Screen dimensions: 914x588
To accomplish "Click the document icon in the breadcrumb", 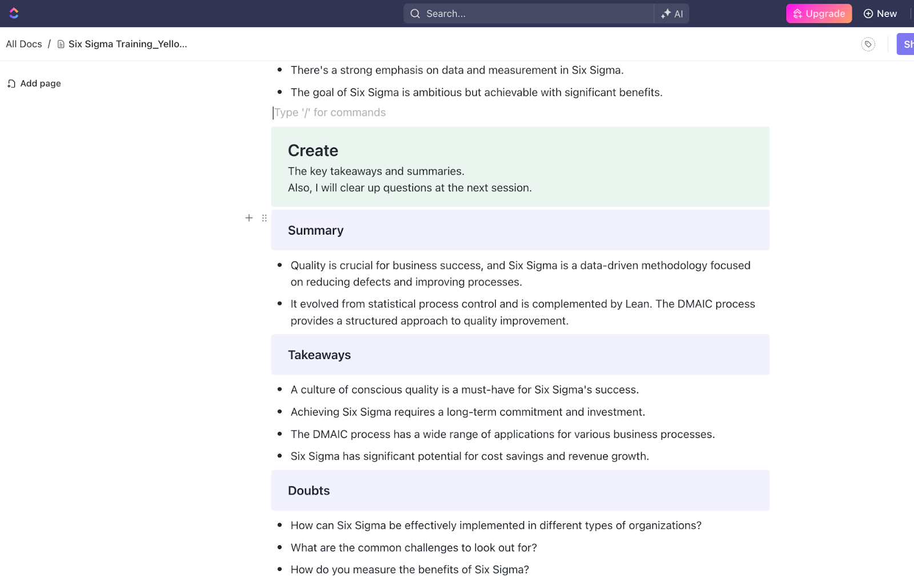I will pyautogui.click(x=61, y=43).
